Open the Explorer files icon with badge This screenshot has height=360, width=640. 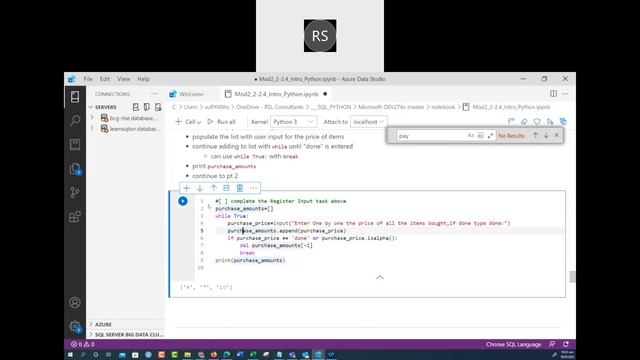75,169
